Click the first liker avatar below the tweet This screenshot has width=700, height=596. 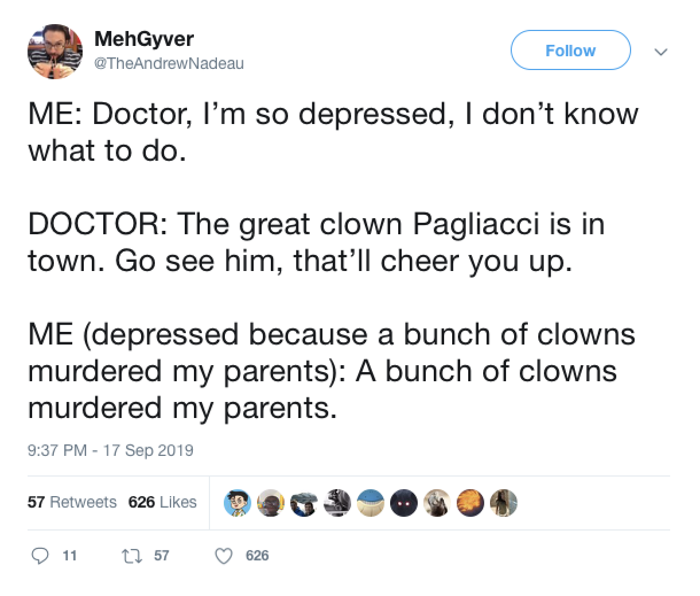click(238, 503)
